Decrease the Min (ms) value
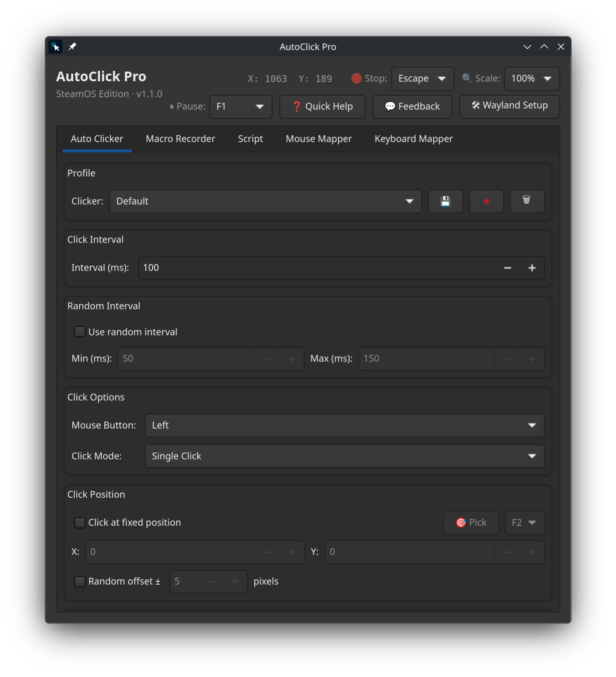The height and width of the screenshot is (677, 616). (x=267, y=359)
